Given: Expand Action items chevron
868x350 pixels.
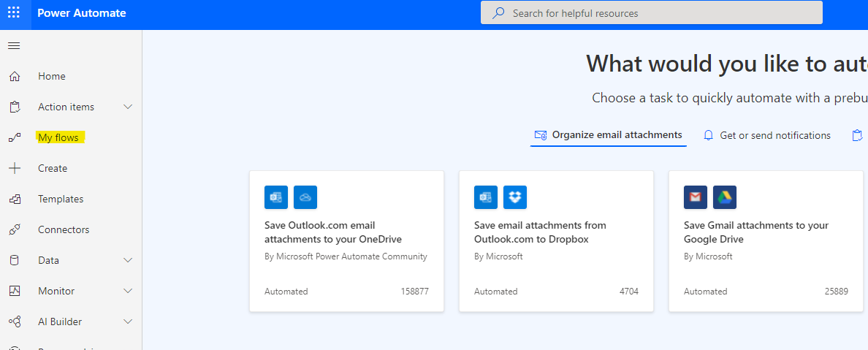Looking at the screenshot, I should click(x=128, y=107).
